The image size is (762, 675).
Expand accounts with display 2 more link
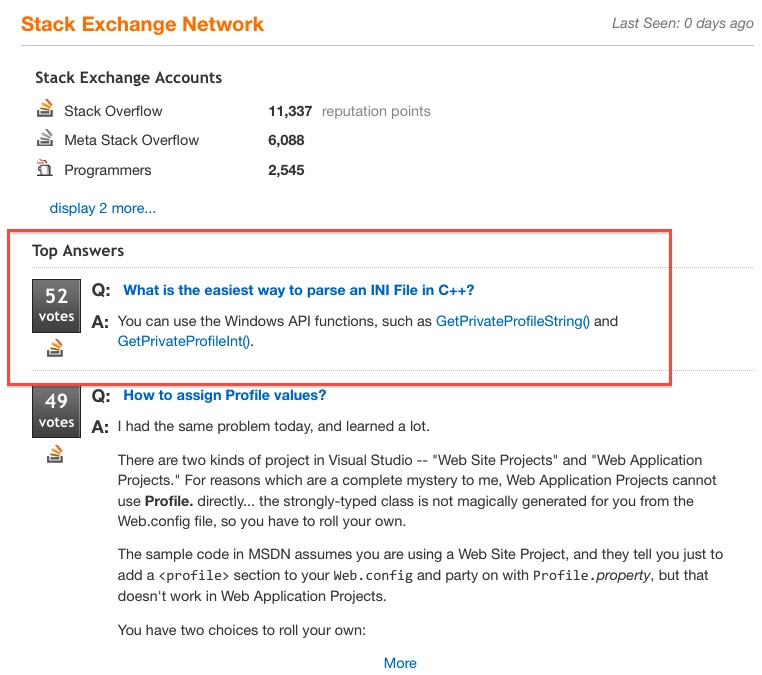(103, 208)
